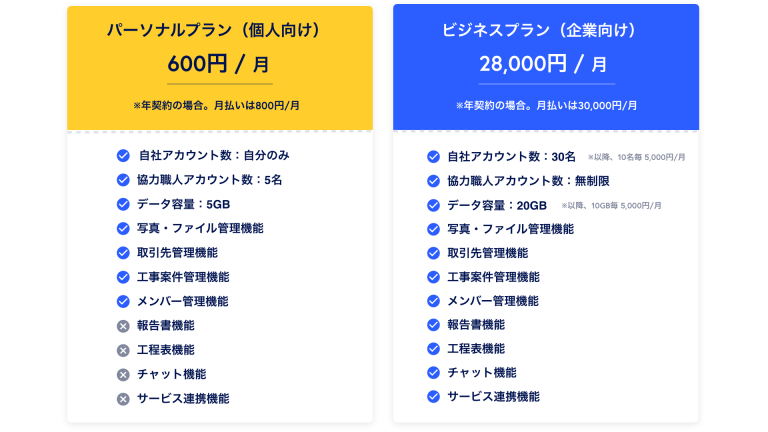Click the 28,000円 / 月 price text

tap(544, 64)
